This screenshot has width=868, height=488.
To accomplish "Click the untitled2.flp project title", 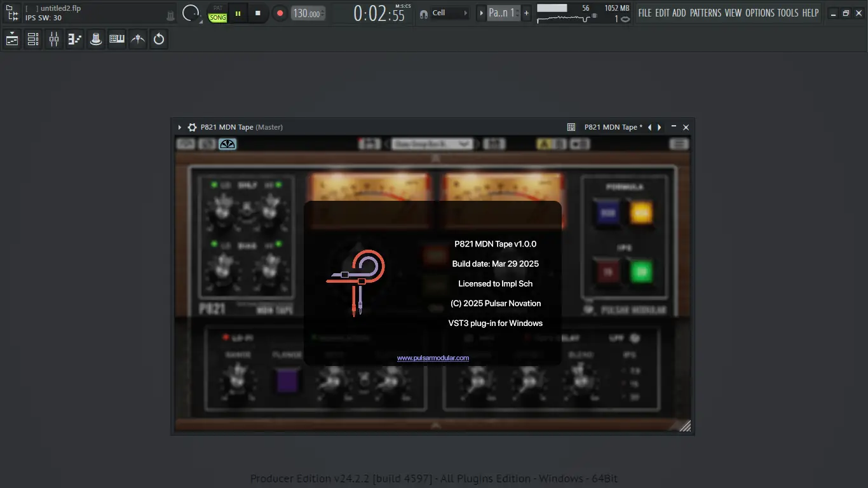I will 60,8.
